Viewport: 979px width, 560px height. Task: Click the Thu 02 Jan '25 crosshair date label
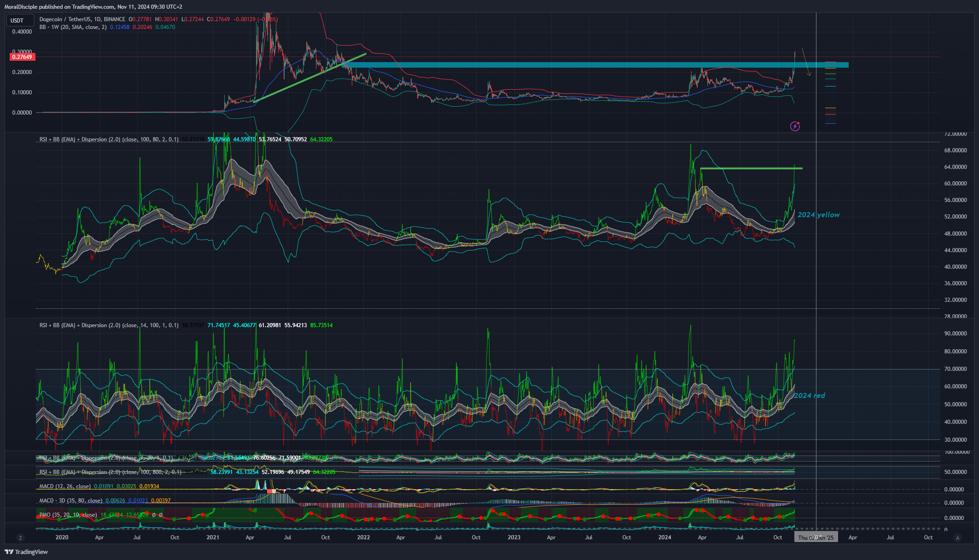pyautogui.click(x=816, y=537)
